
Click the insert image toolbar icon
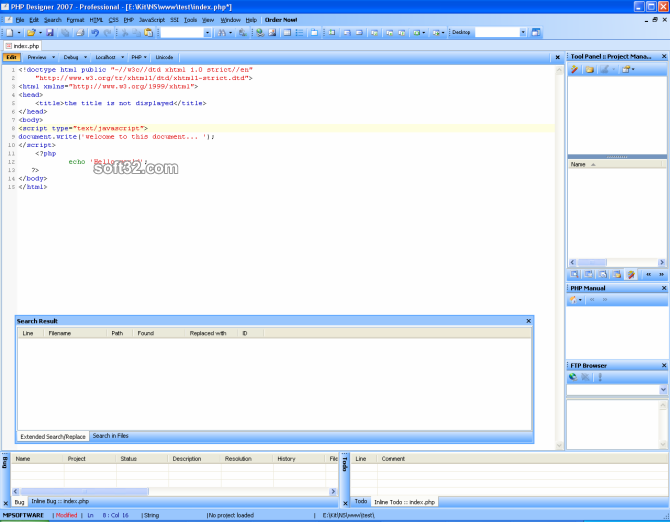tap(272, 32)
